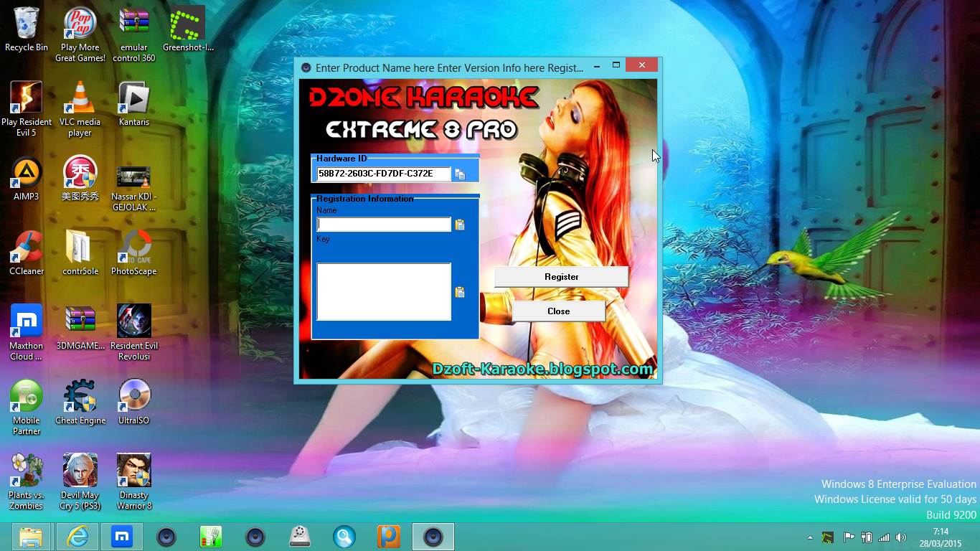The image size is (980, 551).
Task: Open the orange P app in taskbar
Action: click(389, 537)
